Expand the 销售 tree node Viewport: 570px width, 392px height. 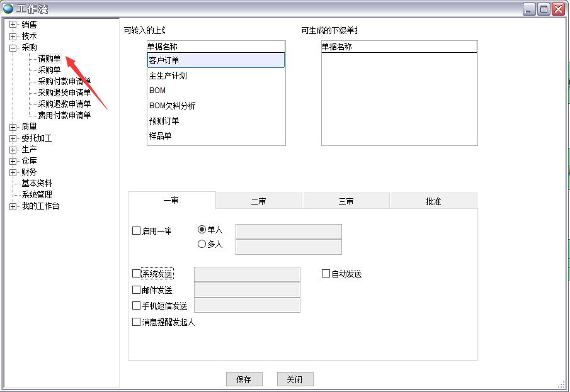tap(13, 24)
